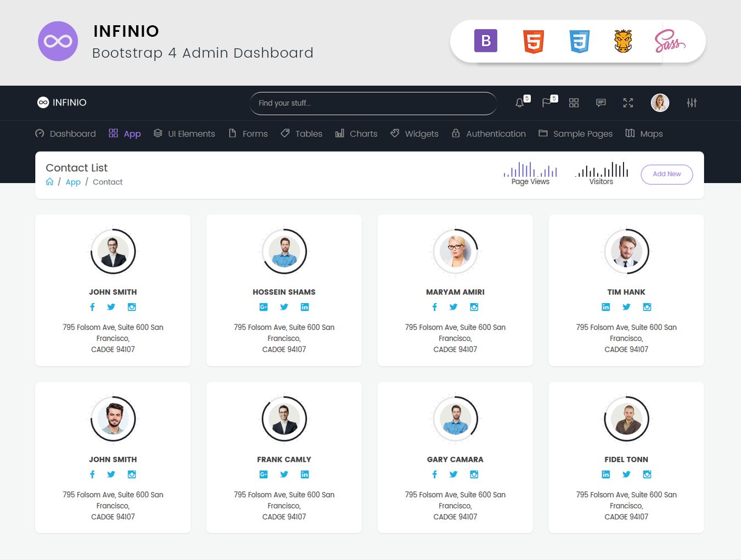Viewport: 741px width, 560px height.
Task: Click Fidel Tonn's Instagram icon
Action: pos(647,474)
